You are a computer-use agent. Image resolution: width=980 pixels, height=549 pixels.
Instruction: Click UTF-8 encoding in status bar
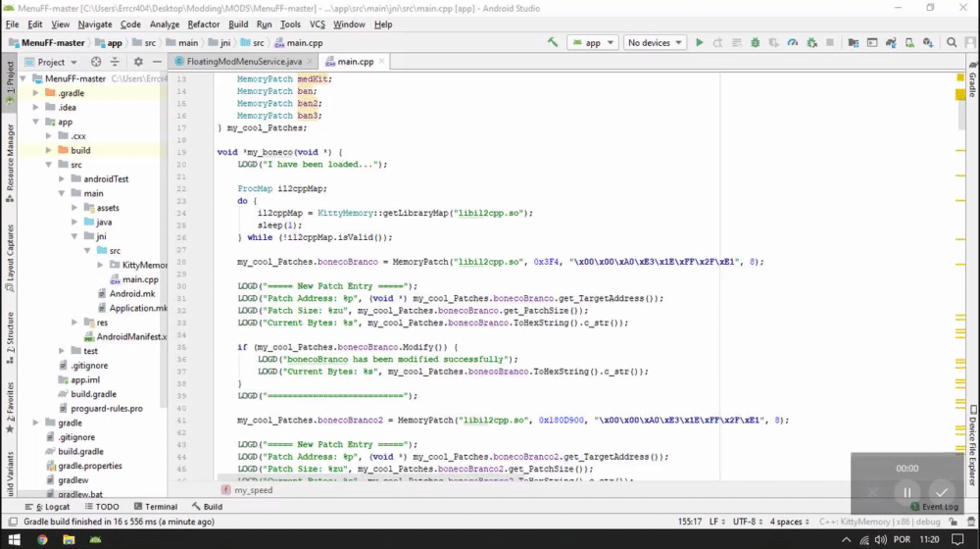click(746, 522)
